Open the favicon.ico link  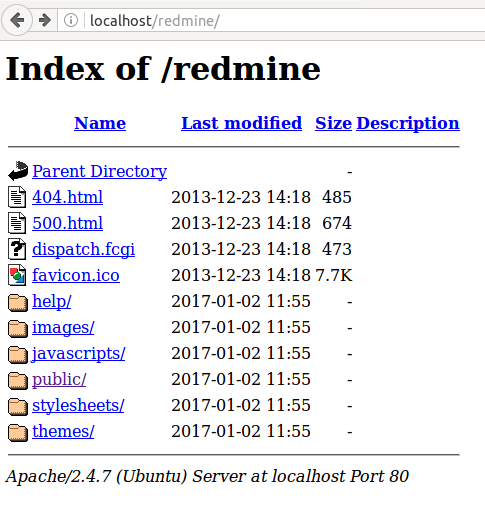76,275
